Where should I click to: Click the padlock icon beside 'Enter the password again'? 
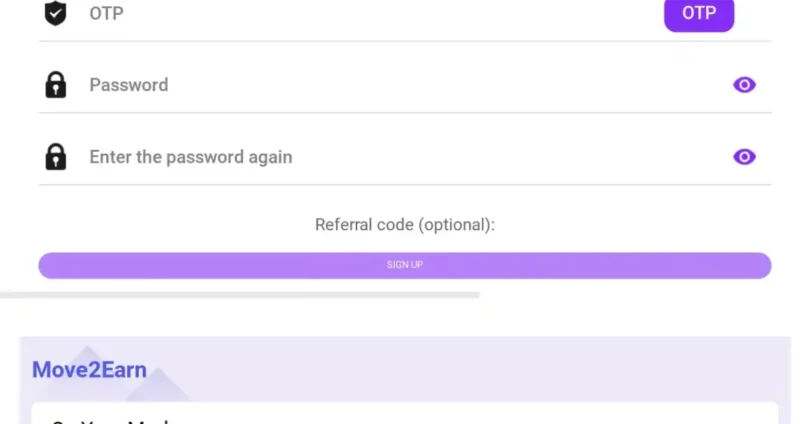[55, 156]
